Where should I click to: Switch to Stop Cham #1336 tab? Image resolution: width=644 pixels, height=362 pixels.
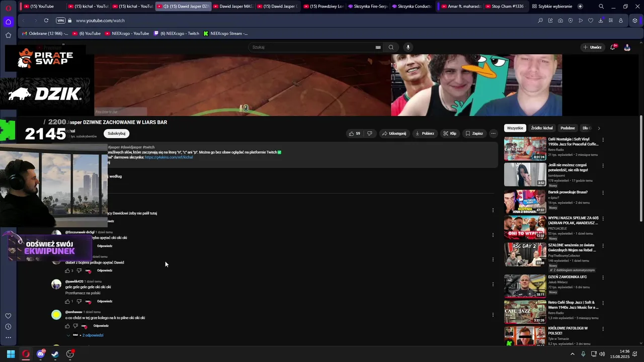click(504, 6)
